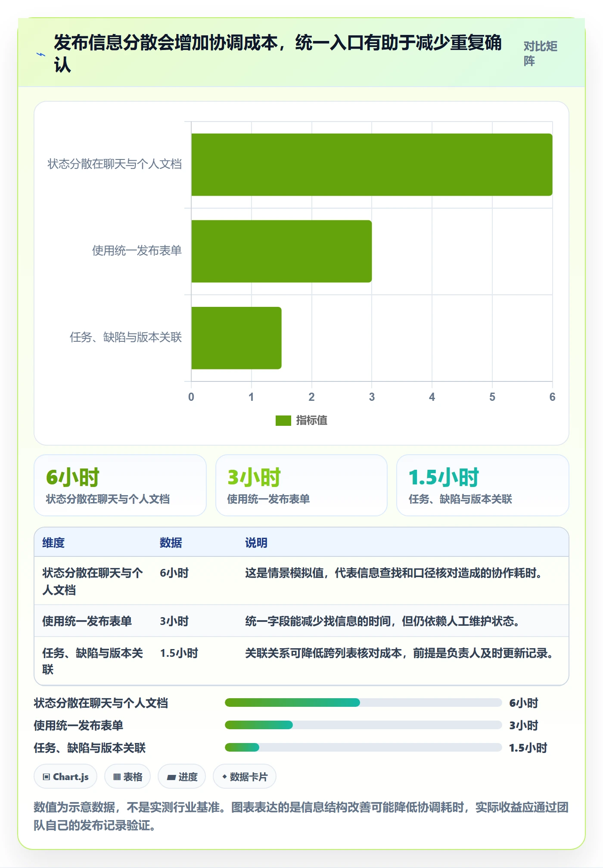
Task: Click table value 3小时 in 数据 column
Action: (174, 621)
